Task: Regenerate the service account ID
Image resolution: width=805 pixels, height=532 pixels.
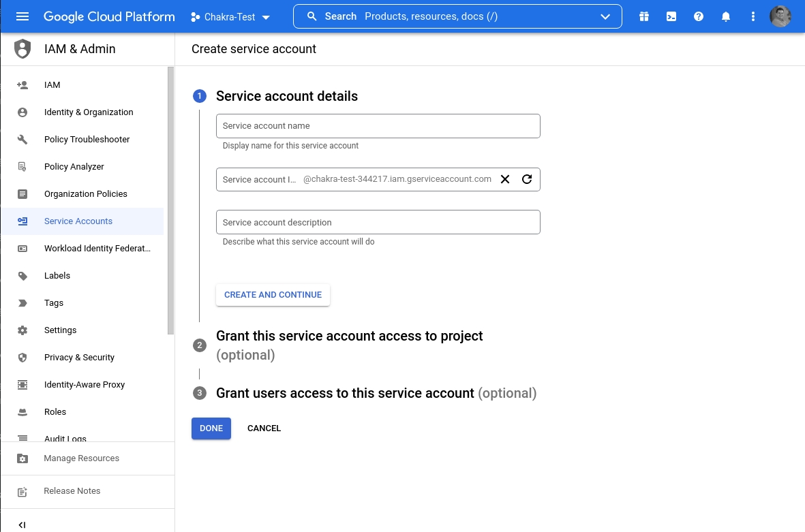Action: point(526,179)
